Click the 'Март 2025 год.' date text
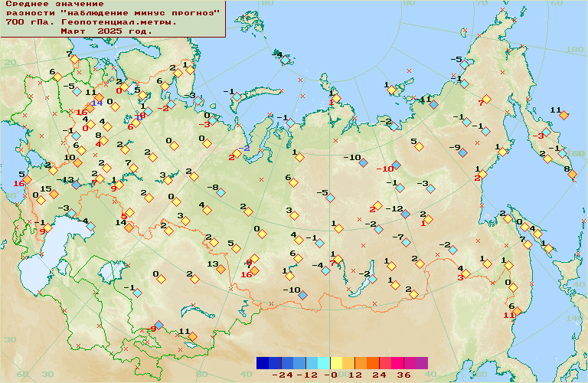588x383 pixels. pyautogui.click(x=106, y=31)
